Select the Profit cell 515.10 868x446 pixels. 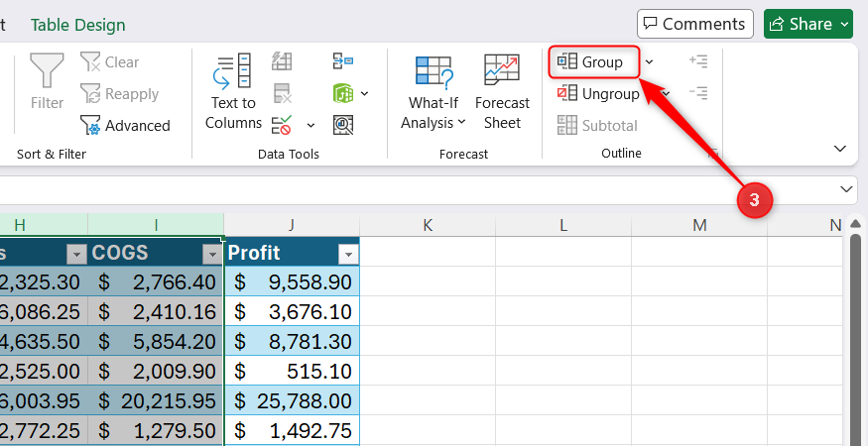click(x=292, y=371)
